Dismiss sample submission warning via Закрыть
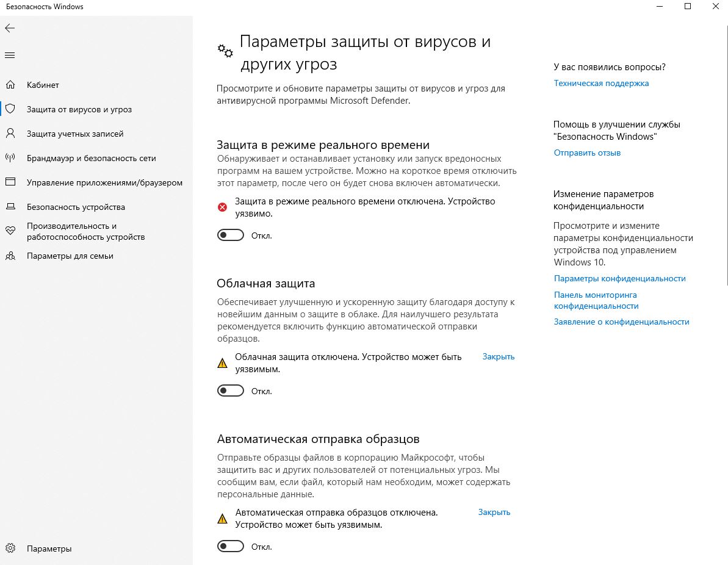Viewport: 728px width, 565px height. [x=494, y=512]
